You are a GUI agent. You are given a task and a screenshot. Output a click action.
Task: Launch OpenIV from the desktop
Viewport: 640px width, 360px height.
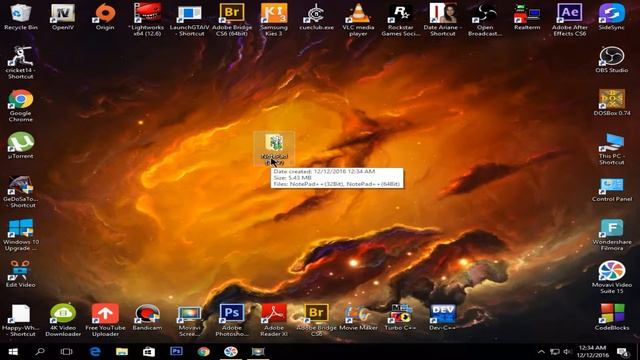(63, 17)
